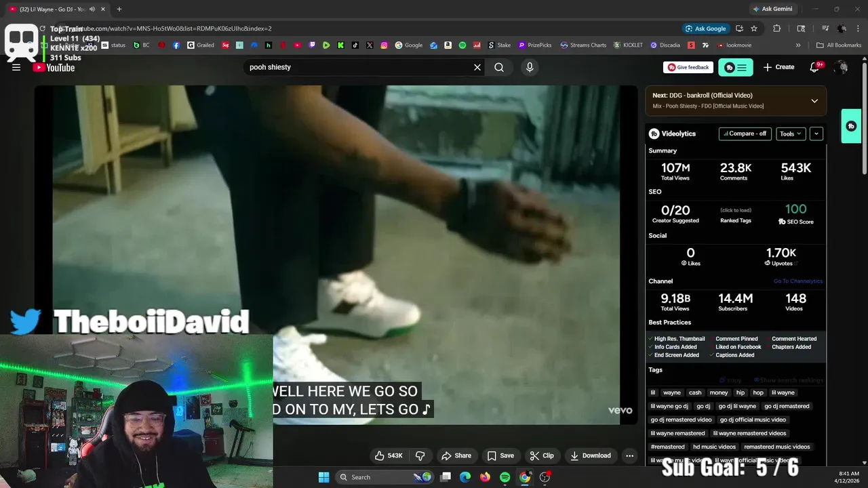The width and height of the screenshot is (868, 488).
Task: Click the Lil Wayne Go DJ tab
Action: pos(56,9)
